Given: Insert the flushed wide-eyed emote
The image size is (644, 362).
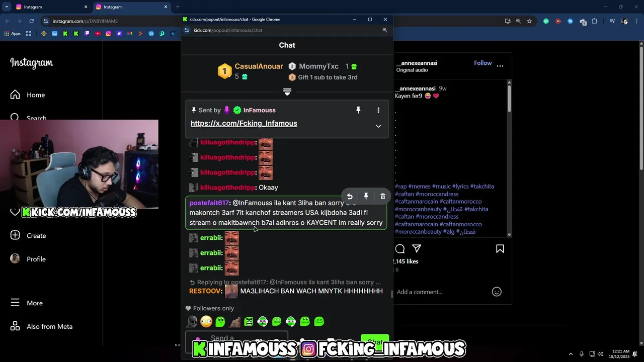Looking at the screenshot, I should tap(206, 322).
